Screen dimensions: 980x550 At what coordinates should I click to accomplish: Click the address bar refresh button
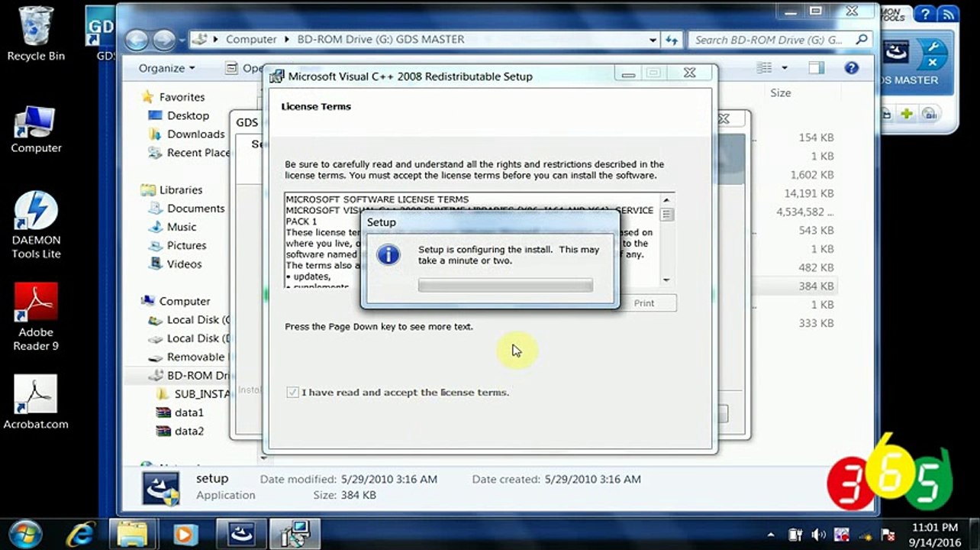click(x=672, y=40)
